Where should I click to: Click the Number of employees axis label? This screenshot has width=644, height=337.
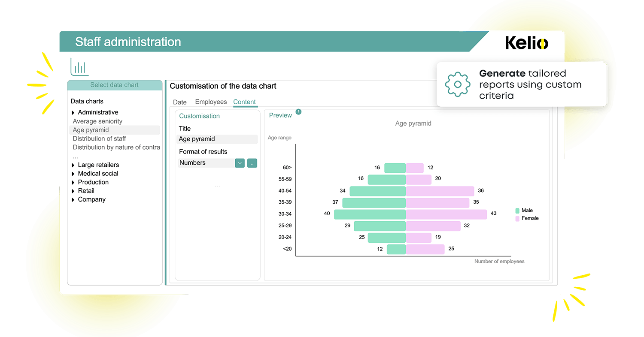tap(499, 262)
